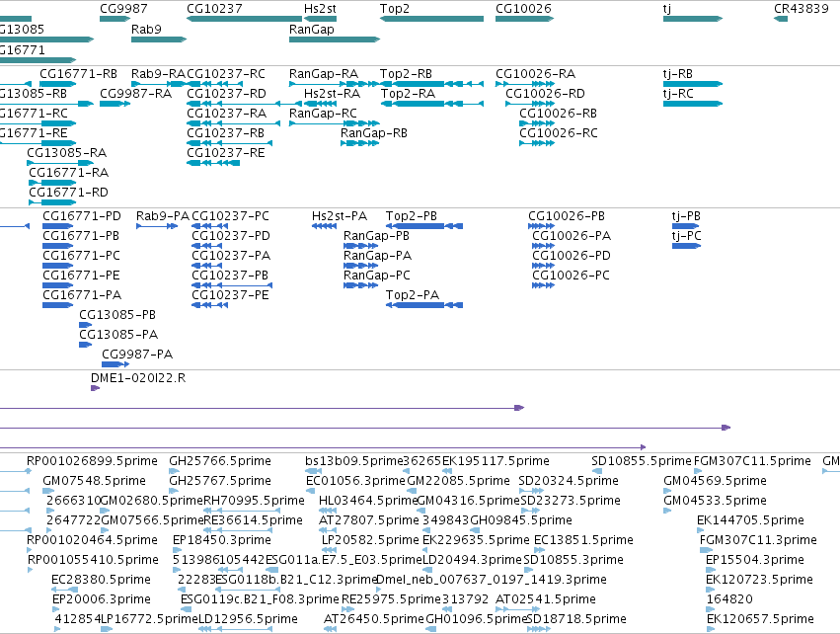Select the CG10026-PB protein label
The image size is (840, 634).
click(567, 216)
